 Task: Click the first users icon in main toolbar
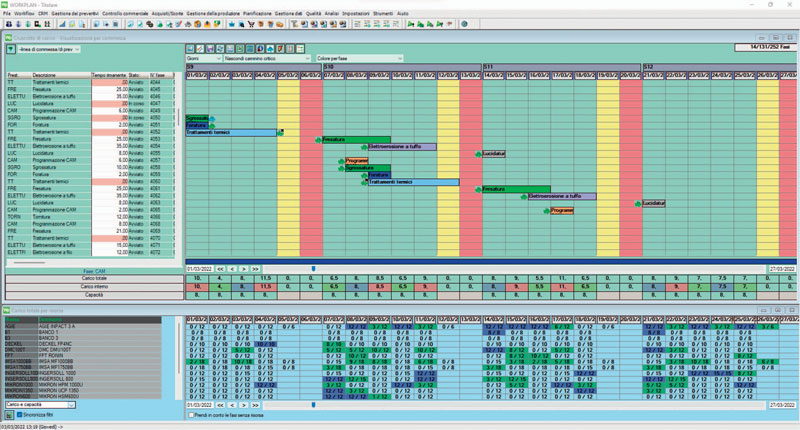(x=9, y=24)
